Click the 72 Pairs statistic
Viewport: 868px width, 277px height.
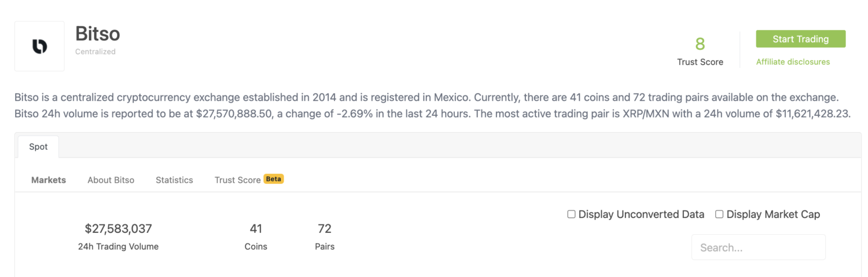tap(325, 228)
